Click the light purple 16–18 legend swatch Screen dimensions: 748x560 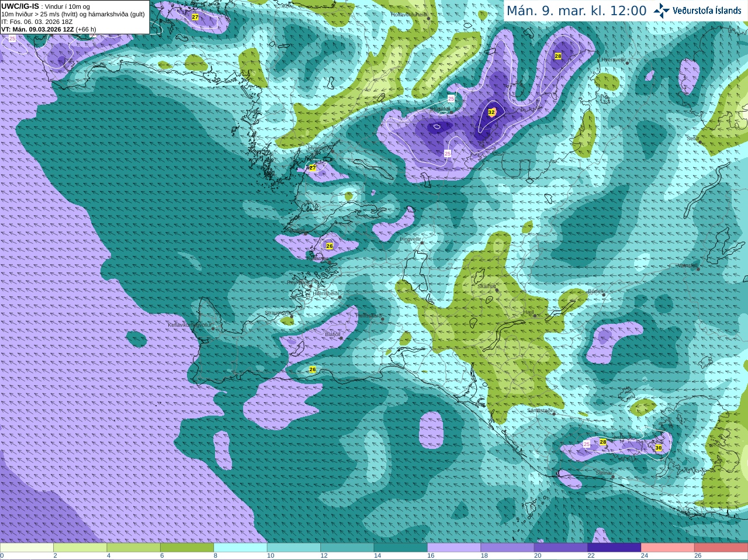pyautogui.click(x=454, y=548)
